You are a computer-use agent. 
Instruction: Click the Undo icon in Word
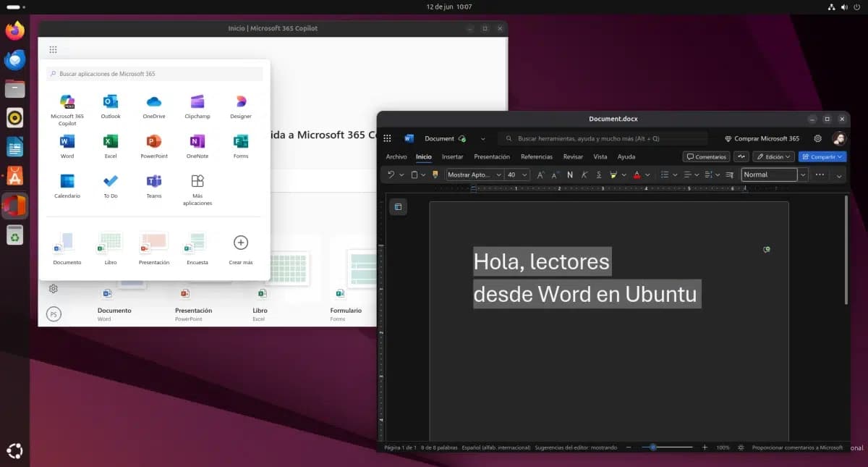[391, 174]
